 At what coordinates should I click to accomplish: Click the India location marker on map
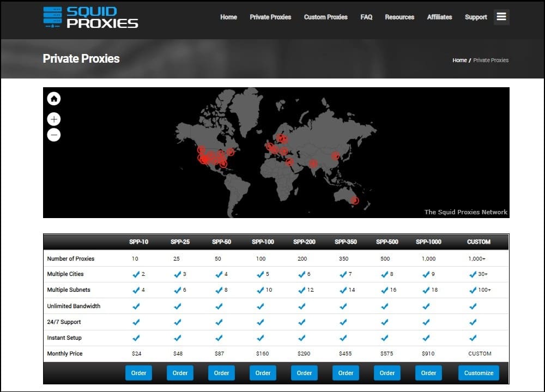tap(313, 164)
